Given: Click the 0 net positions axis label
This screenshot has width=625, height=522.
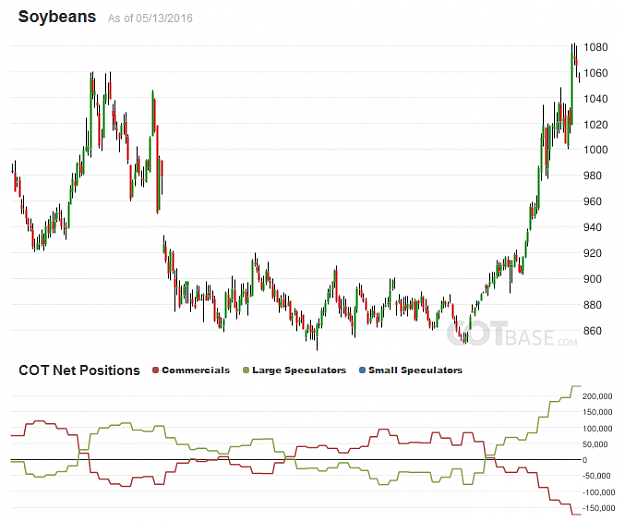Looking at the screenshot, I should click(x=585, y=460).
